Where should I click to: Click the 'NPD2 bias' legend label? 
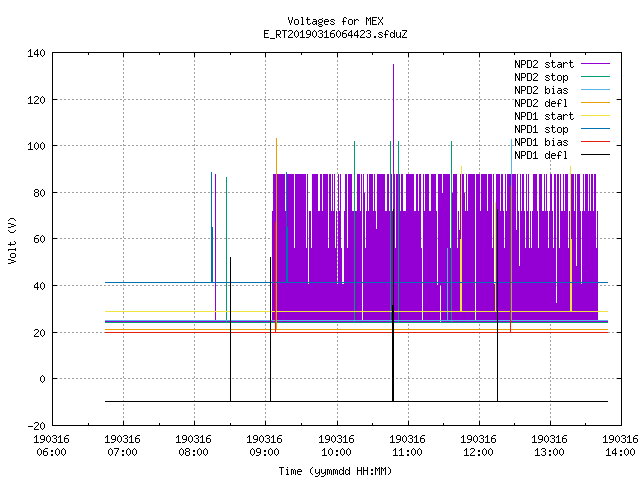(x=541, y=90)
